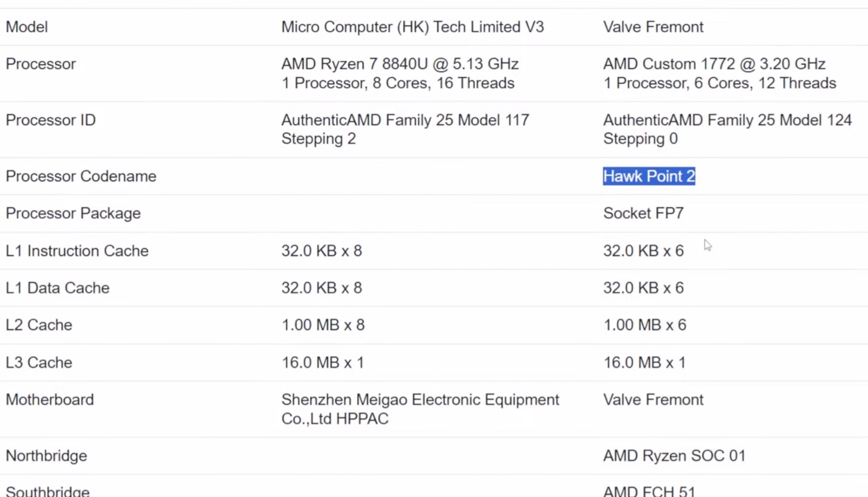Image resolution: width=868 pixels, height=497 pixels.
Task: Click the Shenzhen Meigao Electronic Equipment motherboard text
Action: click(x=419, y=400)
